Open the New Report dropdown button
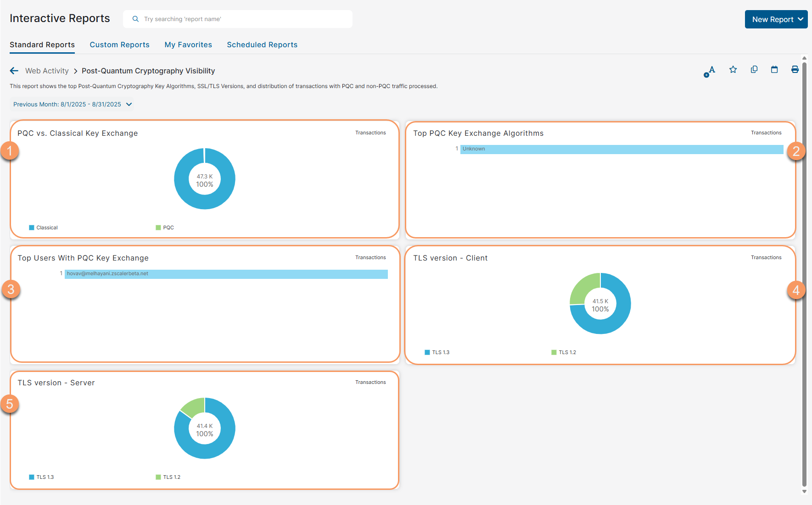 point(776,19)
